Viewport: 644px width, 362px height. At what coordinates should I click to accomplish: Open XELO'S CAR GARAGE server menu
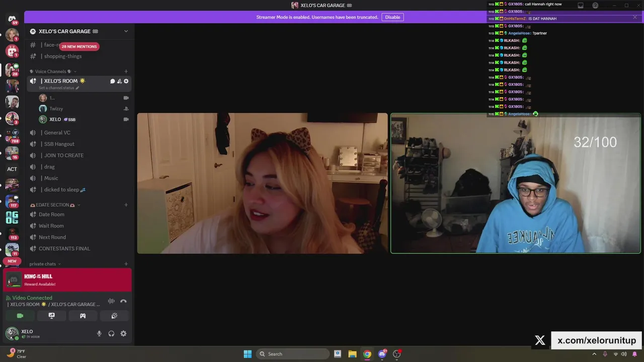coord(79,31)
